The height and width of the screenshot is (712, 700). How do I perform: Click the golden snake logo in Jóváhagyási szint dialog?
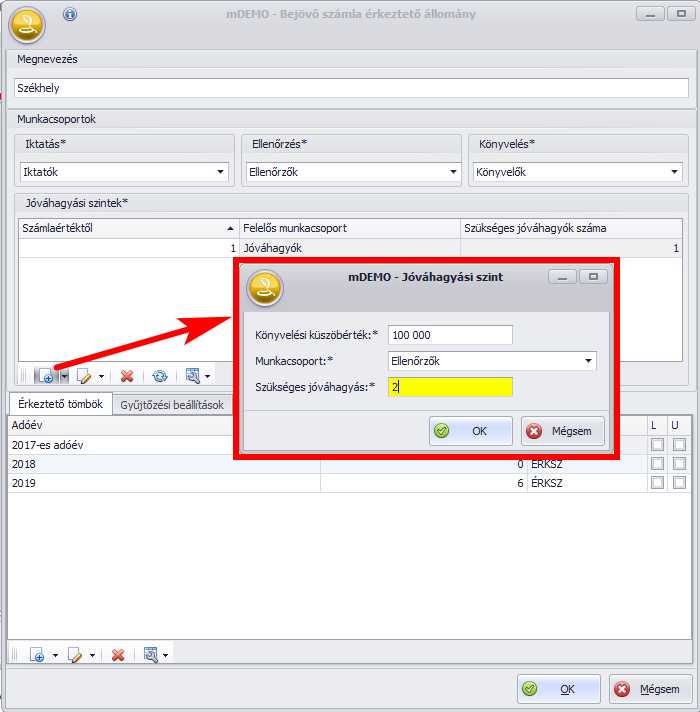pos(265,288)
